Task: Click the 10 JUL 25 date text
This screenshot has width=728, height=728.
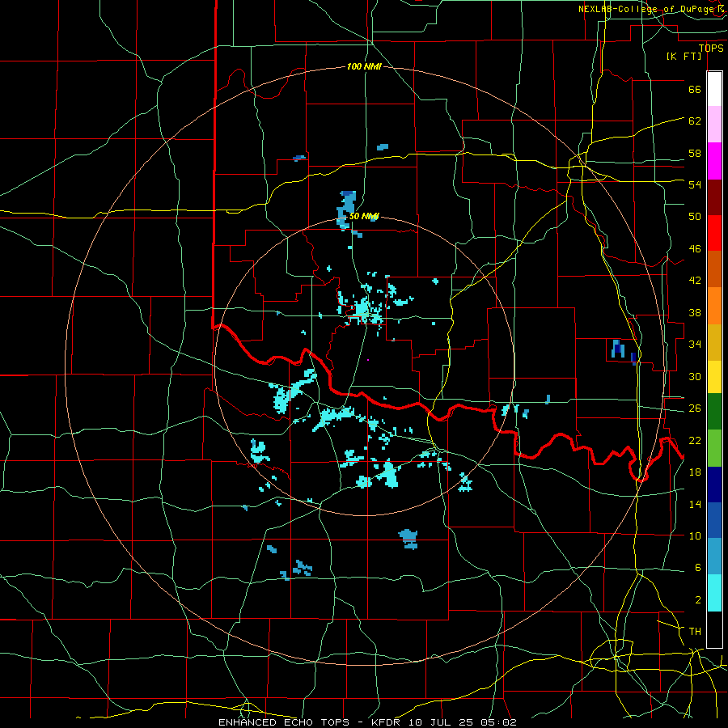Action: point(442,722)
